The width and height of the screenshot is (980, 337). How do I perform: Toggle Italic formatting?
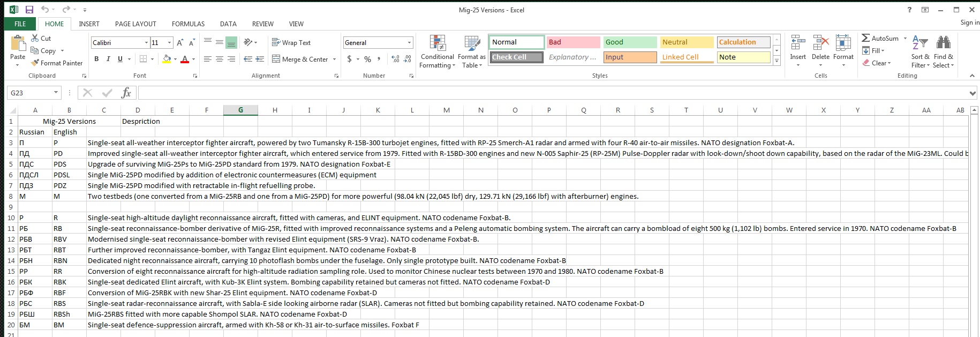pyautogui.click(x=108, y=59)
